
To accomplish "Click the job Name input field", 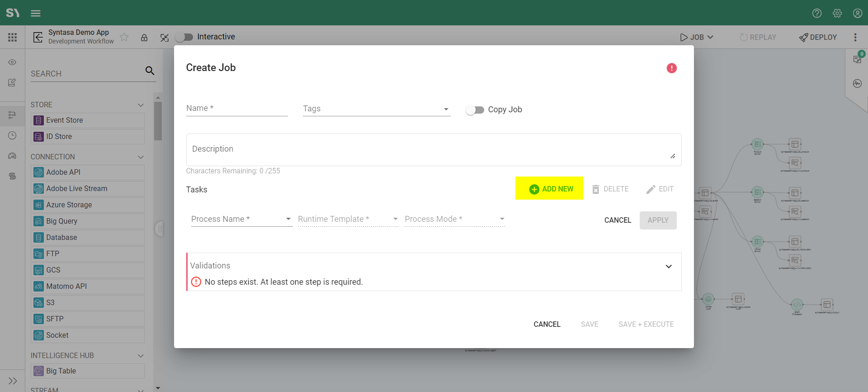I will point(236,109).
